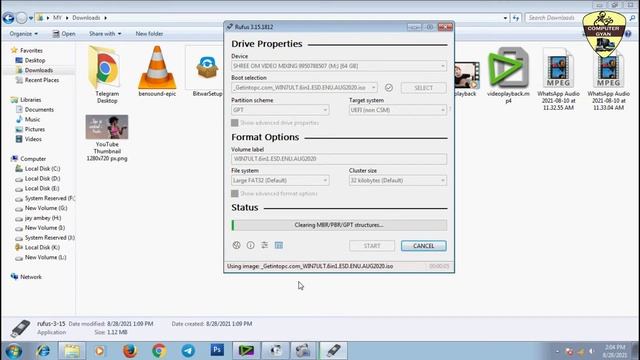Open Photoshop from the taskbar

tap(217, 350)
